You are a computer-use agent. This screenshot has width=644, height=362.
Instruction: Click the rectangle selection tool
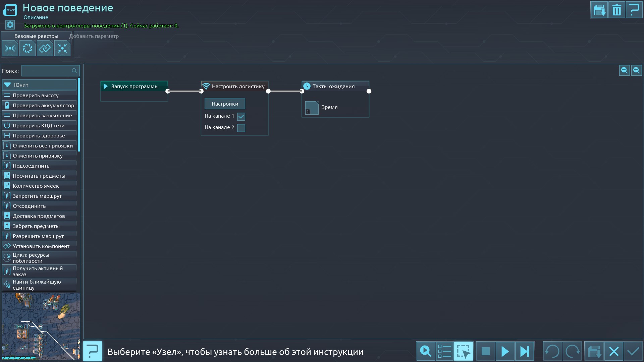[464, 351]
